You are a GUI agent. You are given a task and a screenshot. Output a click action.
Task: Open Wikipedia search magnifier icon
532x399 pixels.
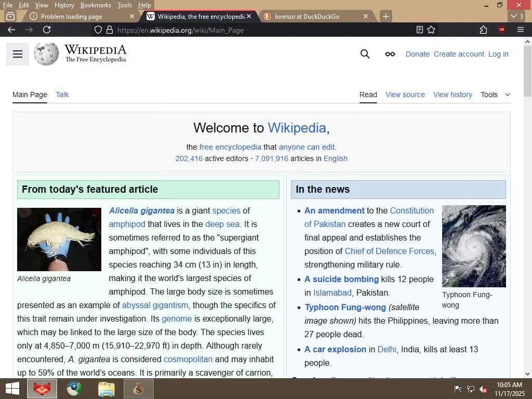pyautogui.click(x=365, y=54)
